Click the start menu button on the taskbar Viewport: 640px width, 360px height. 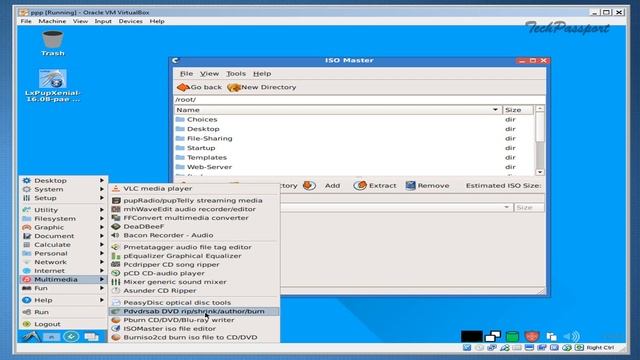[31, 337]
